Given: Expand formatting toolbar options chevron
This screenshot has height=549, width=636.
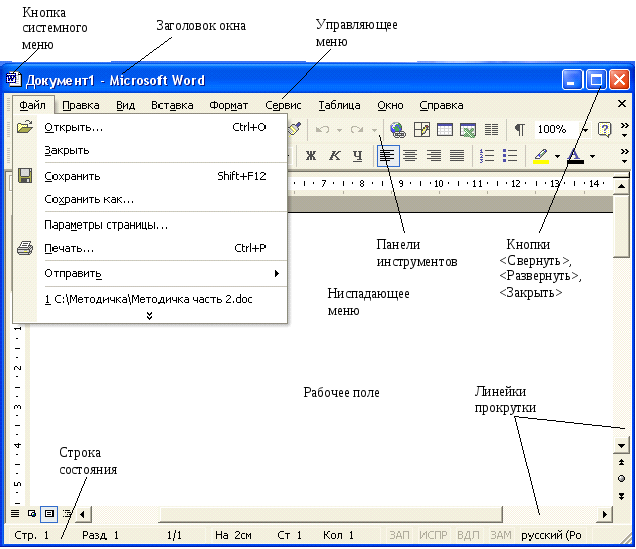Looking at the screenshot, I should (625, 156).
